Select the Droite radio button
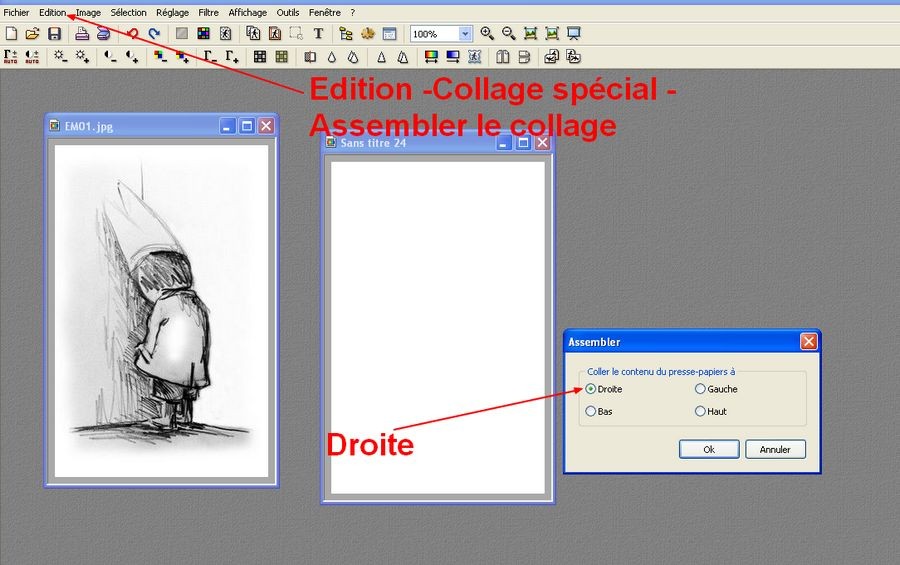Image resolution: width=900 pixels, height=565 pixels. [591, 389]
